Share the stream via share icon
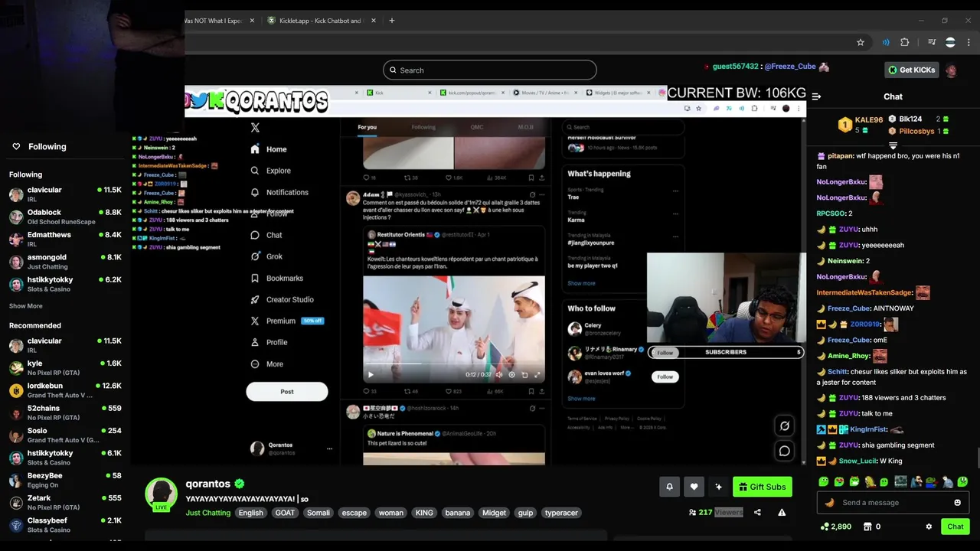 click(x=757, y=513)
